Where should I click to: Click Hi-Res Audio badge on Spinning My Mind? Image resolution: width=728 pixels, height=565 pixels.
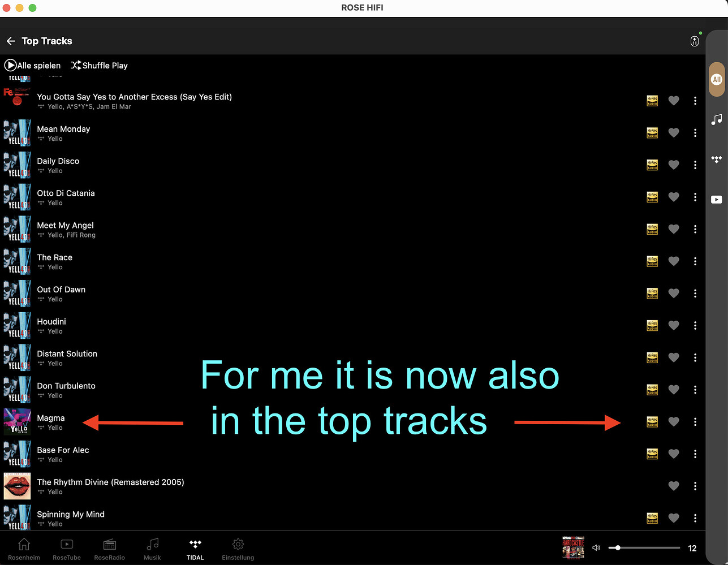(x=652, y=518)
